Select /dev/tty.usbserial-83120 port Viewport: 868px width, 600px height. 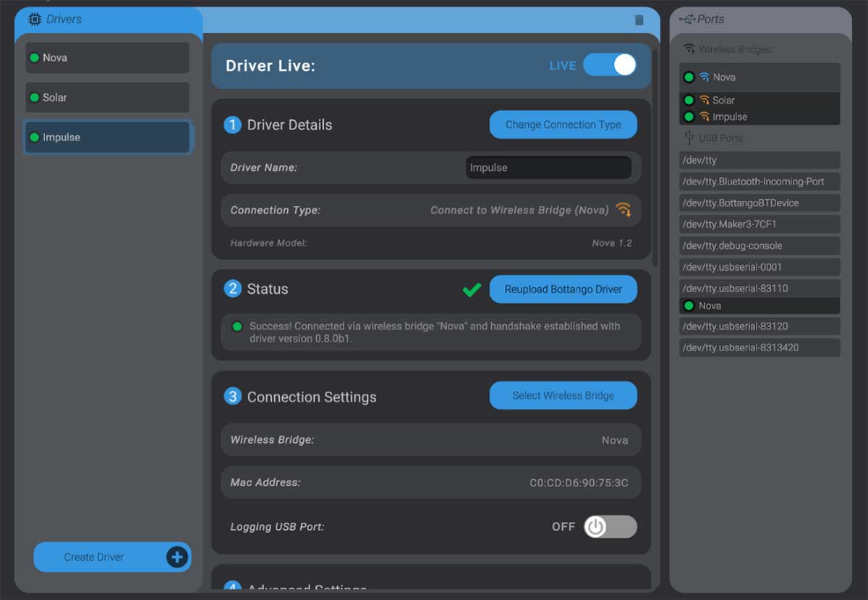click(x=760, y=326)
